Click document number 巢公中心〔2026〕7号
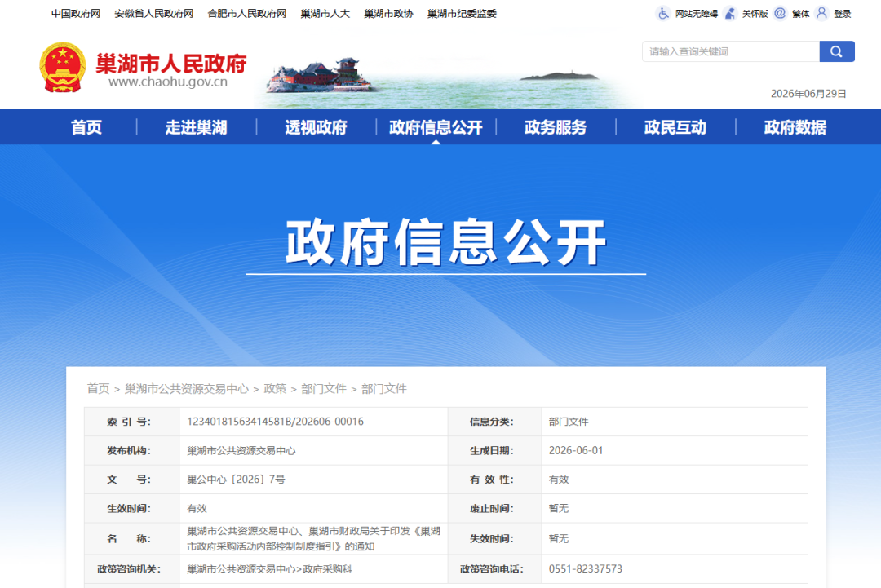 click(236, 480)
